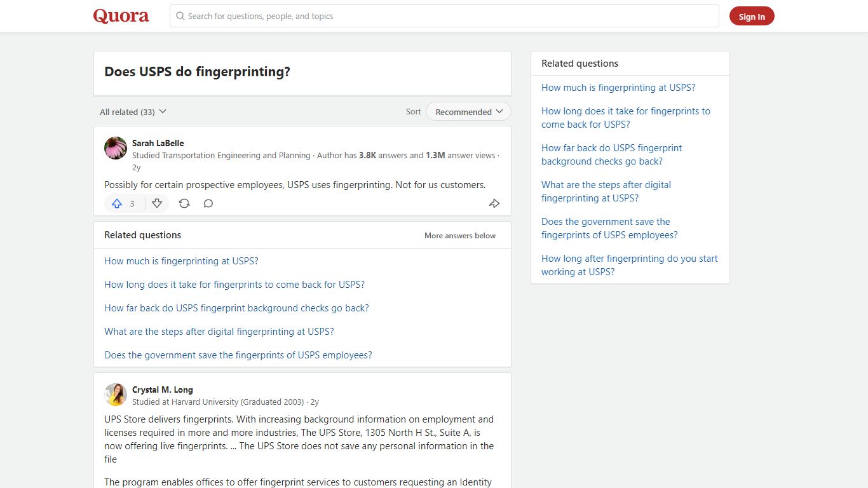Open 'Does the government save the fingerprints' feed link
868x488 pixels.
(238, 355)
